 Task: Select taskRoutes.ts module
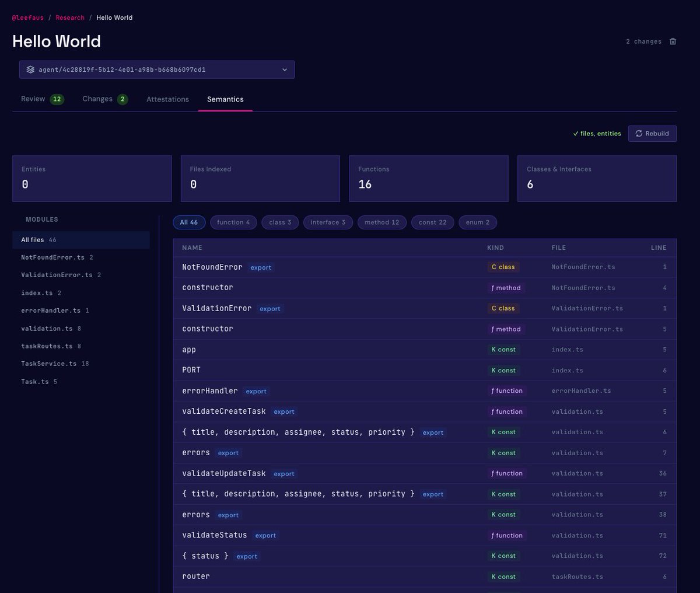pyautogui.click(x=81, y=346)
